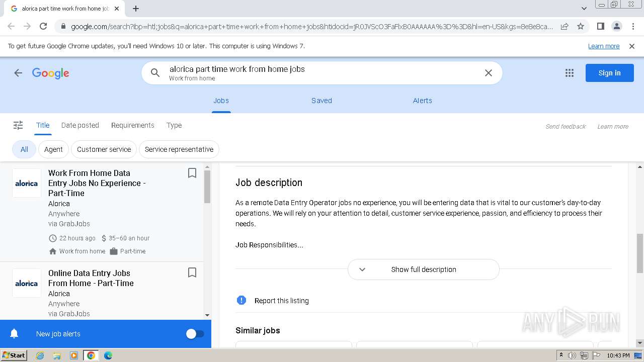Select the Title filter tab
This screenshot has height=362, width=644.
43,125
